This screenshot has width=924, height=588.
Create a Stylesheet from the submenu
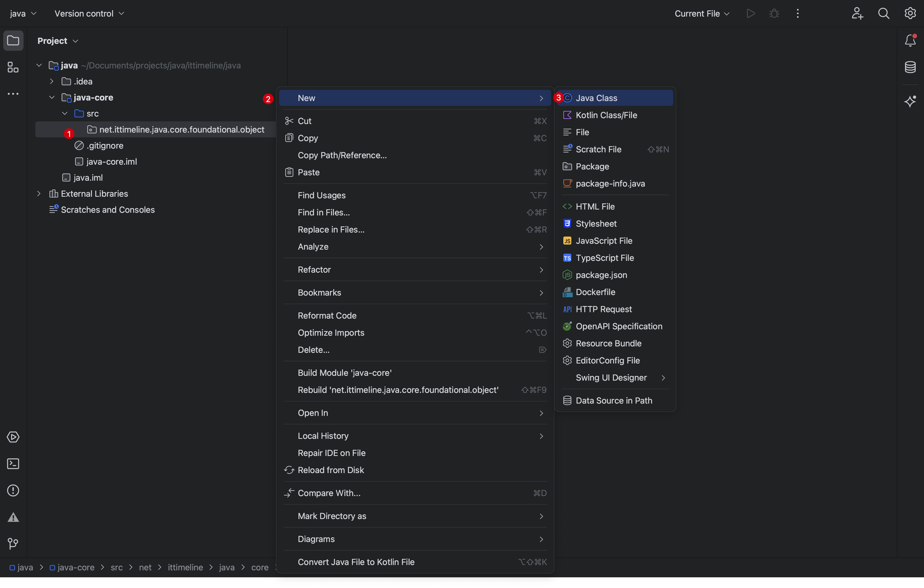tap(615, 224)
